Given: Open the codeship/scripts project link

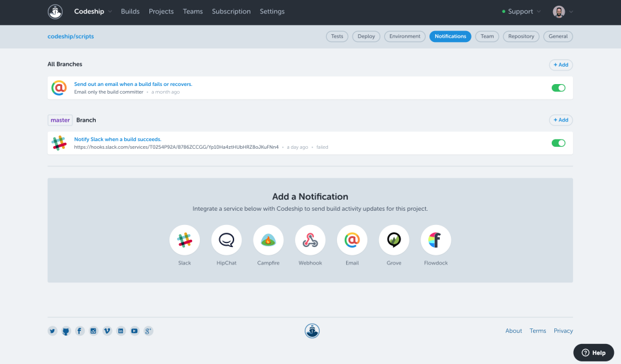Looking at the screenshot, I should click(71, 36).
